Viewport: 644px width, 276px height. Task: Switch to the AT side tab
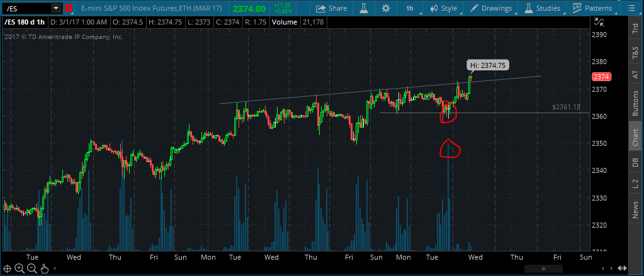pos(635,75)
